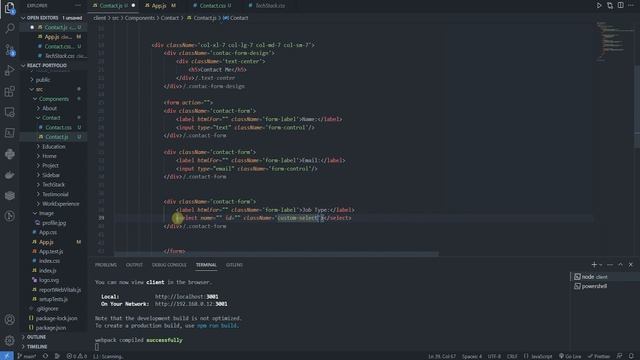640x360 pixels.
Task: Expand the public folder
Action: 53,80
